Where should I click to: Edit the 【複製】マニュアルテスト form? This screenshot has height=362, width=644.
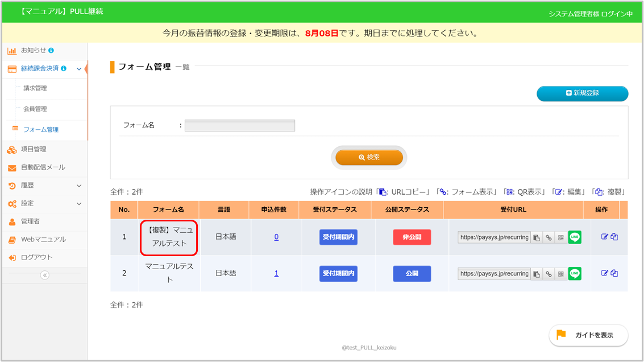[x=605, y=237]
